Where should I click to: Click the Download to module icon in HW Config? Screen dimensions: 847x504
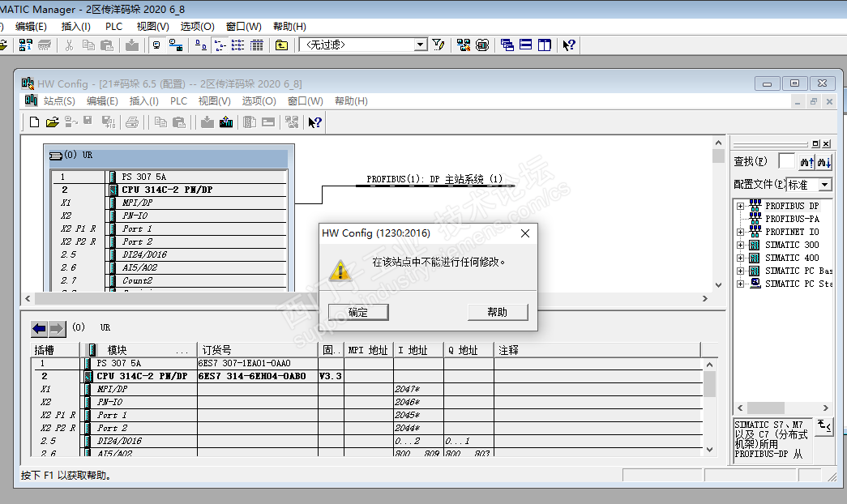207,122
